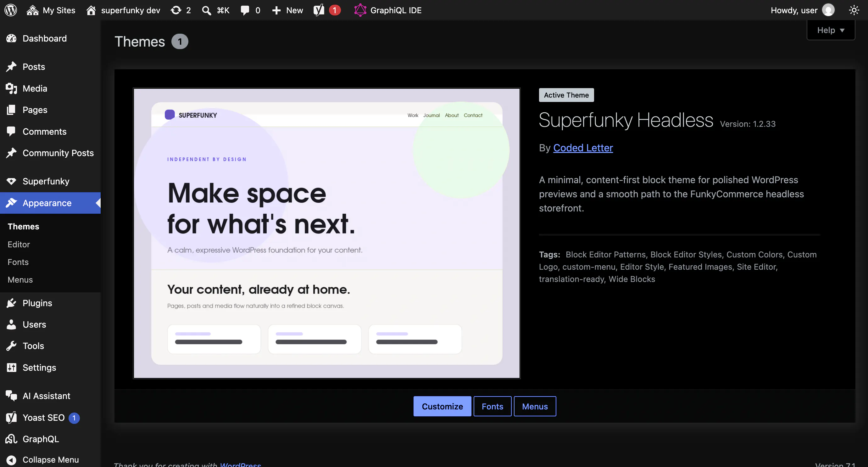Click the Superfunky Headless theme screenshot
Viewport: 868px width, 467px height.
(326, 233)
